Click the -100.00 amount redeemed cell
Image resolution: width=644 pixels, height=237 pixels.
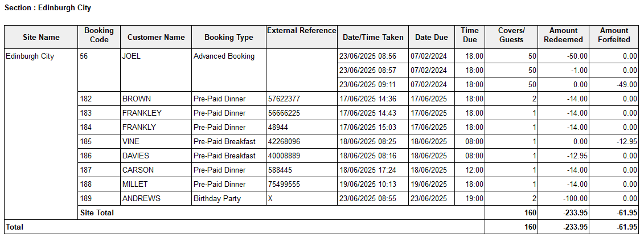[x=575, y=199]
